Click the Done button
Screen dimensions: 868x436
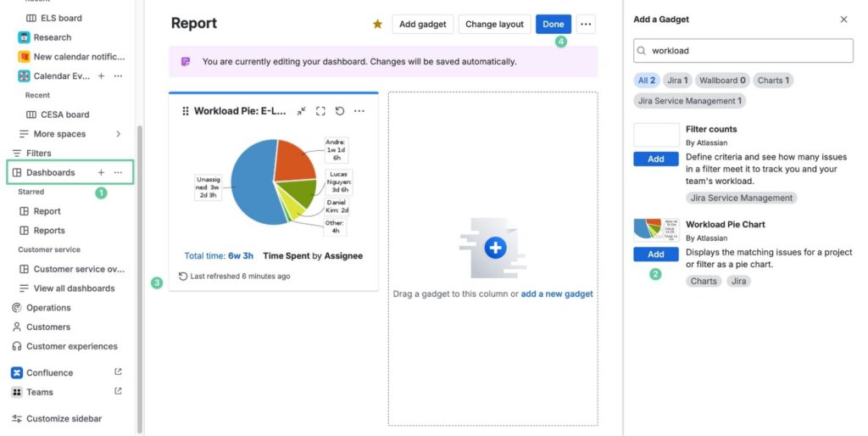[x=553, y=24]
